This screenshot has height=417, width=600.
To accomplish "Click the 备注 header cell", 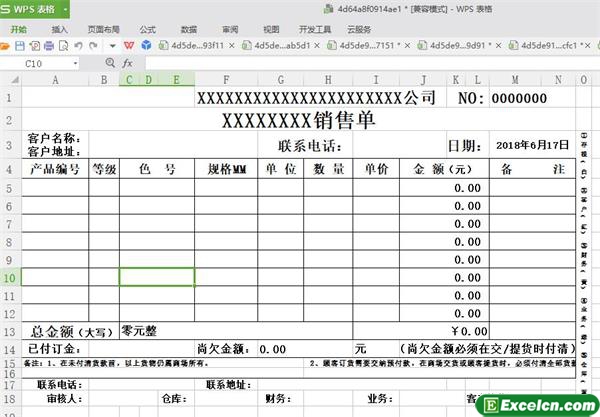I will 532,169.
